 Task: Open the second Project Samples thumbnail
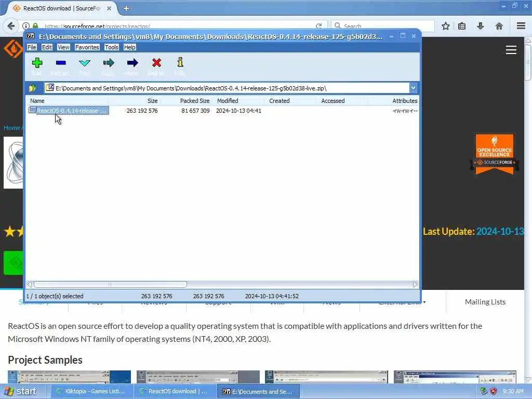click(198, 377)
